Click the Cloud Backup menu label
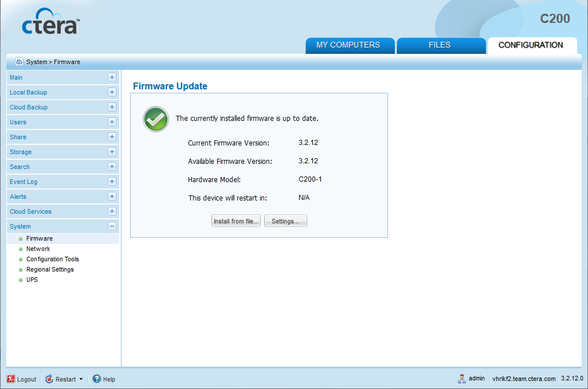Image resolution: width=588 pixels, height=389 pixels. (x=29, y=108)
